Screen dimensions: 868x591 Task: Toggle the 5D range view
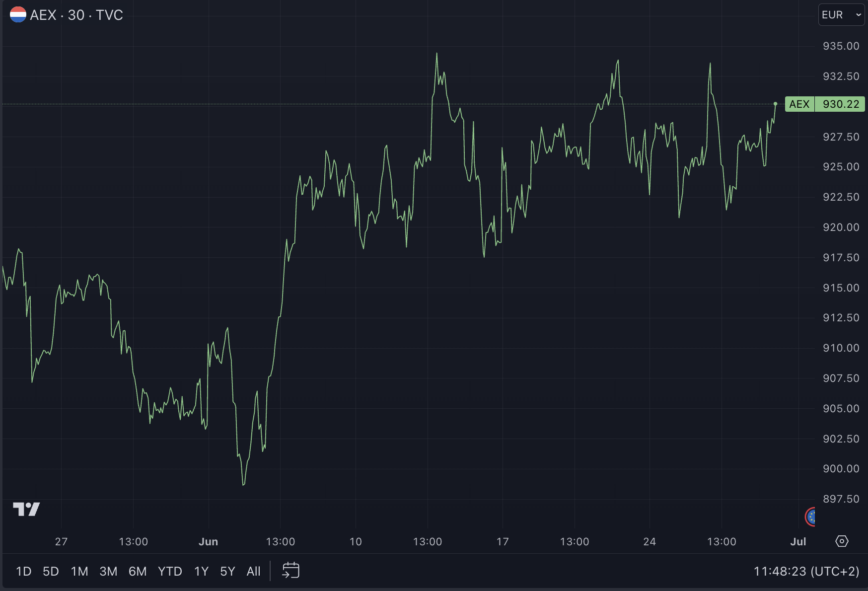(51, 571)
